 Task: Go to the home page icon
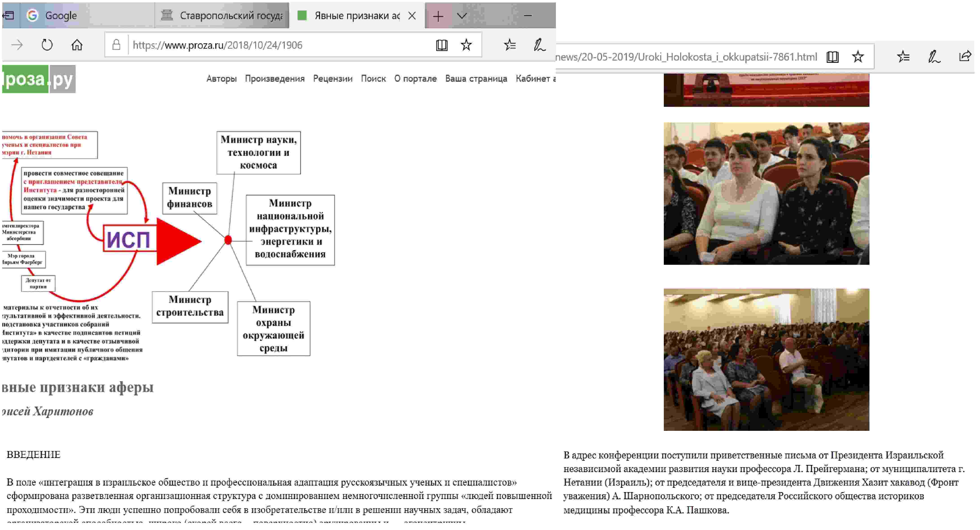77,45
